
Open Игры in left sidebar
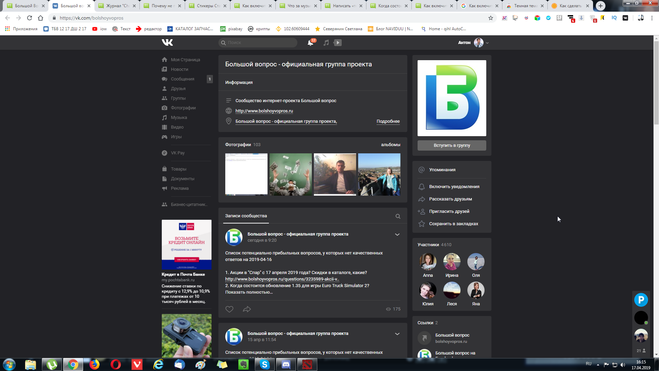(176, 137)
